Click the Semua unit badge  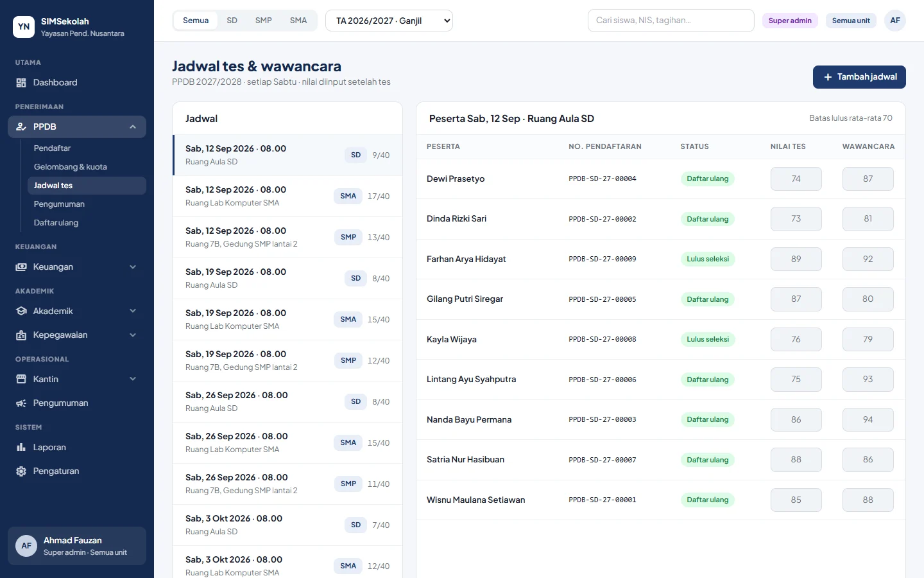pos(851,21)
